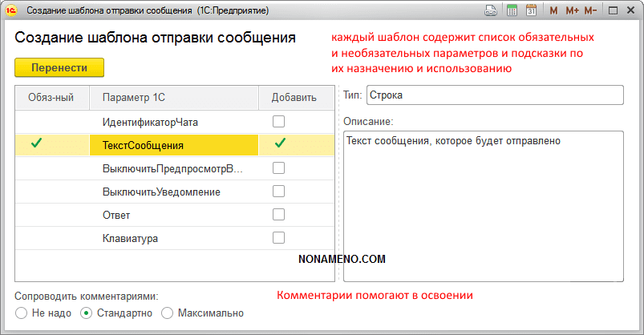The image size is (644, 335).
Task: Open the calculator icon in title bar
Action: tap(512, 11)
